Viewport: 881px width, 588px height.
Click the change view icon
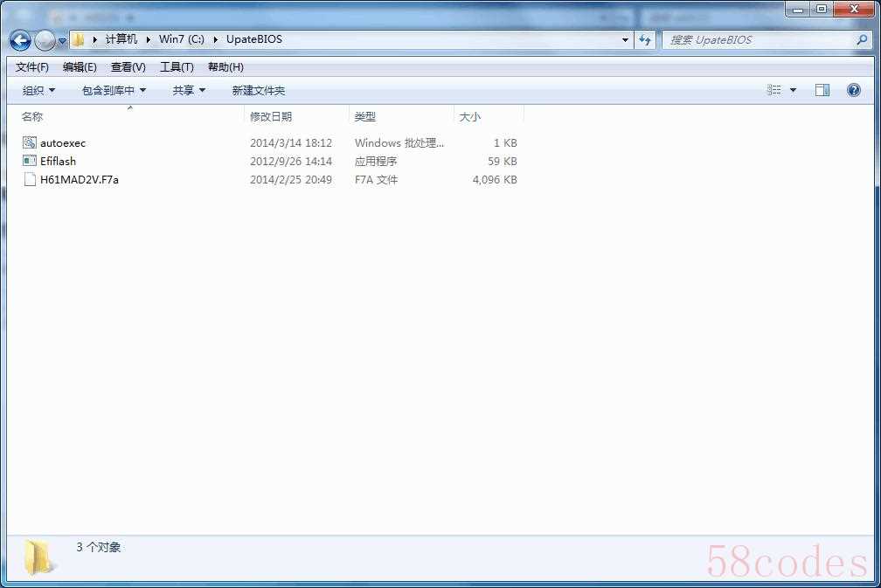tap(774, 90)
